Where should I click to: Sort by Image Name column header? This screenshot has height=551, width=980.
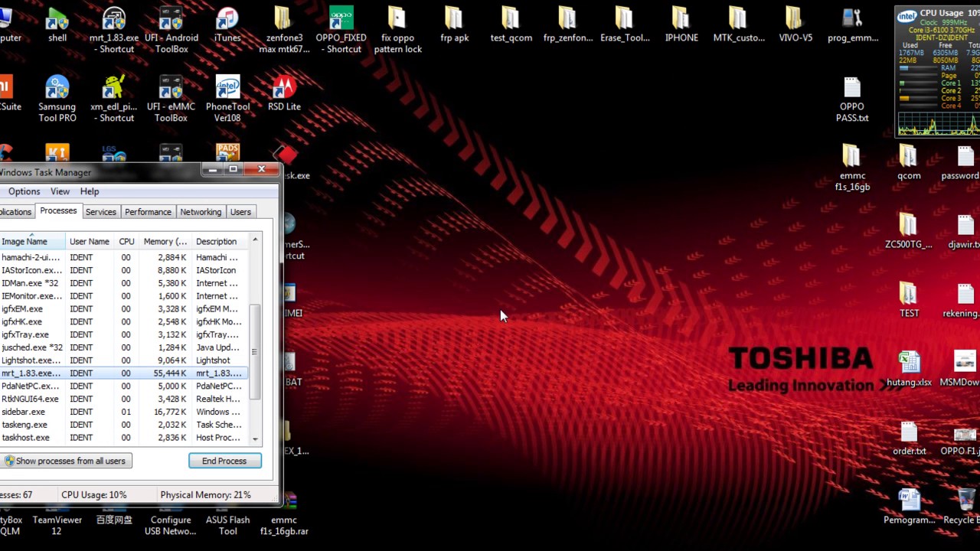pos(32,241)
